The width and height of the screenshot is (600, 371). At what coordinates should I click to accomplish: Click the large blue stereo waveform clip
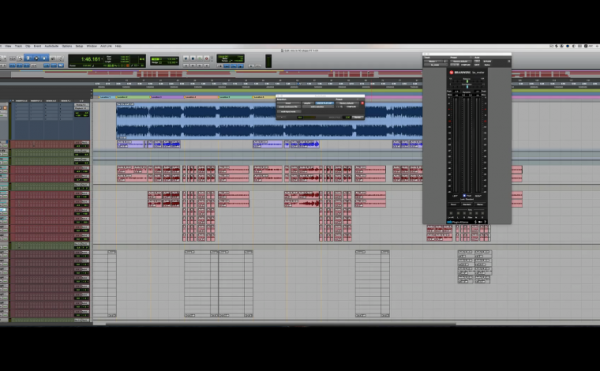(269, 120)
